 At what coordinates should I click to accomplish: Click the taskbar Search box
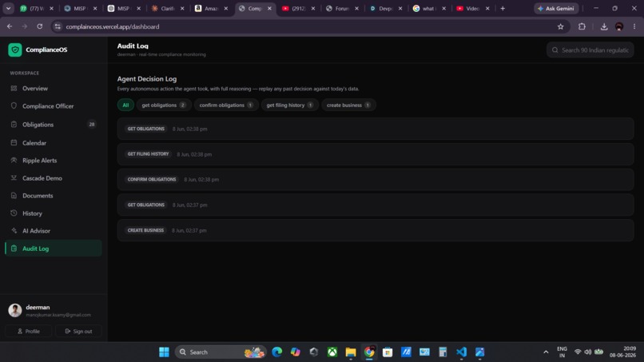click(x=221, y=352)
